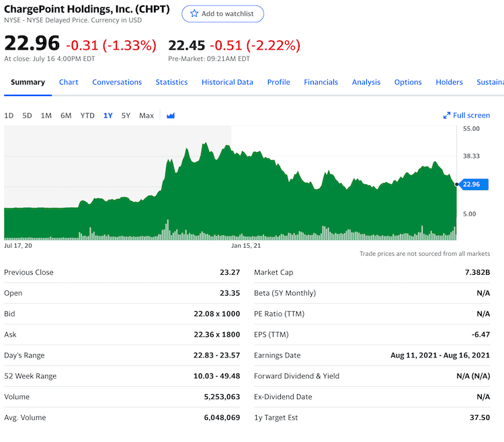Screen dimensions: 504x442
Task: Click the 52 Week Range value 10.03 - 49.48
Action: (216, 376)
